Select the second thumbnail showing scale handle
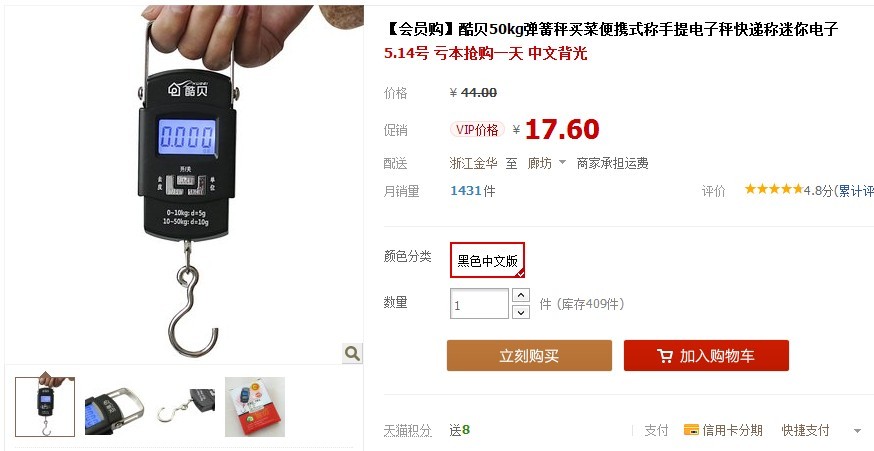 (x=114, y=407)
